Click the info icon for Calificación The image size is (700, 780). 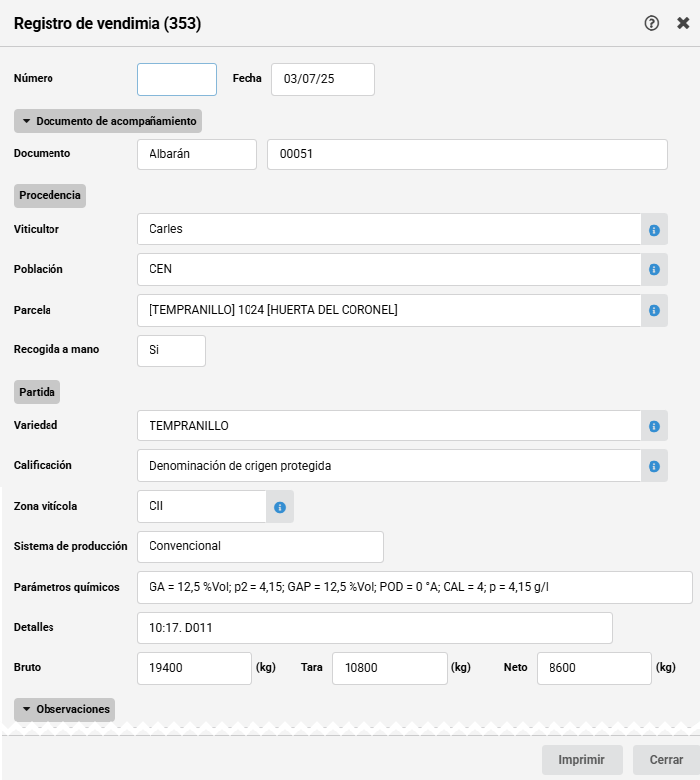(x=654, y=466)
